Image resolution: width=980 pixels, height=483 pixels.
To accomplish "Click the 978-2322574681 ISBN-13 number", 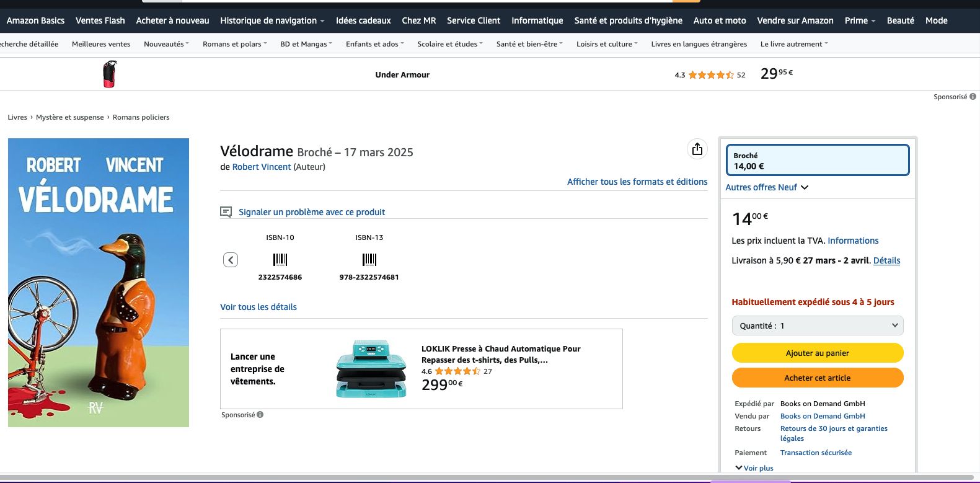I will (369, 277).
